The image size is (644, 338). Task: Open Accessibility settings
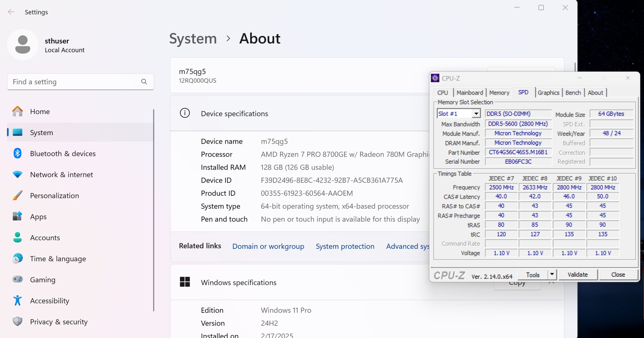click(x=50, y=301)
